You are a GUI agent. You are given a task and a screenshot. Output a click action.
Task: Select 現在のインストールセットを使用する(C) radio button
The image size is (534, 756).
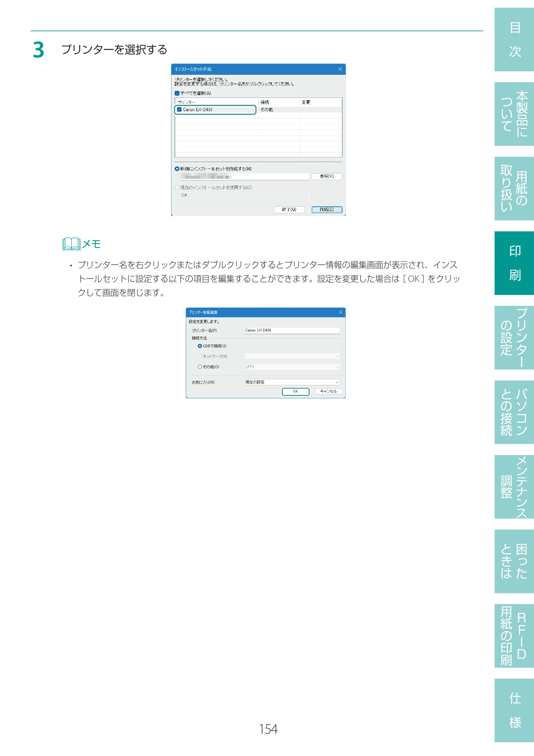[177, 187]
